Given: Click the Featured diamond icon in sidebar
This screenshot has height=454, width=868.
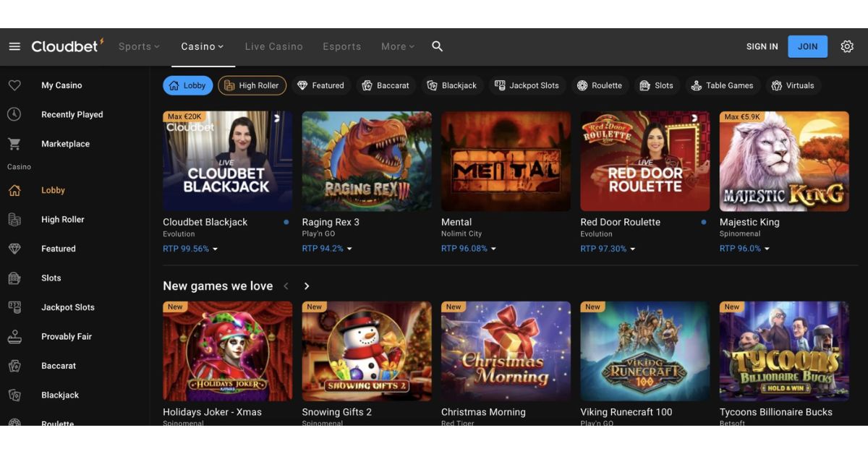Looking at the screenshot, I should 14,249.
